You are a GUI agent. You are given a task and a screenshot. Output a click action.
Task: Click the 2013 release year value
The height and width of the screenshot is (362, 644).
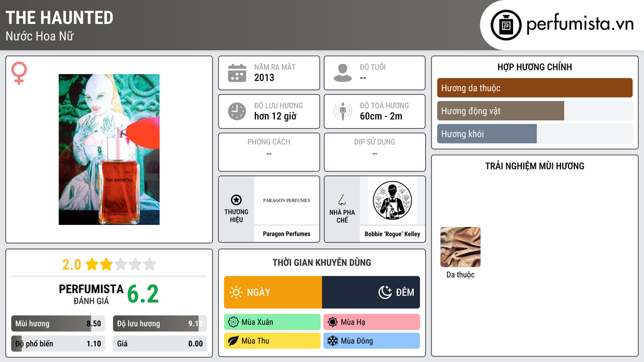point(264,78)
